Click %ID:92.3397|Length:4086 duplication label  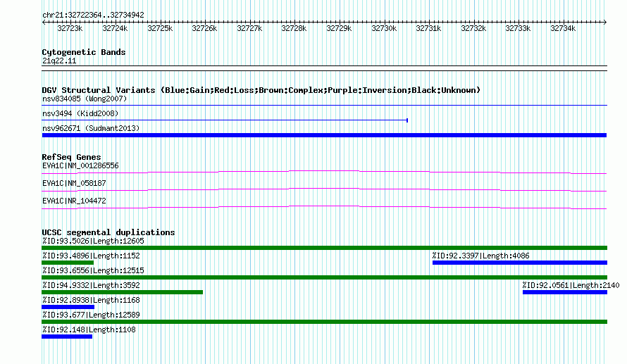[480, 256]
